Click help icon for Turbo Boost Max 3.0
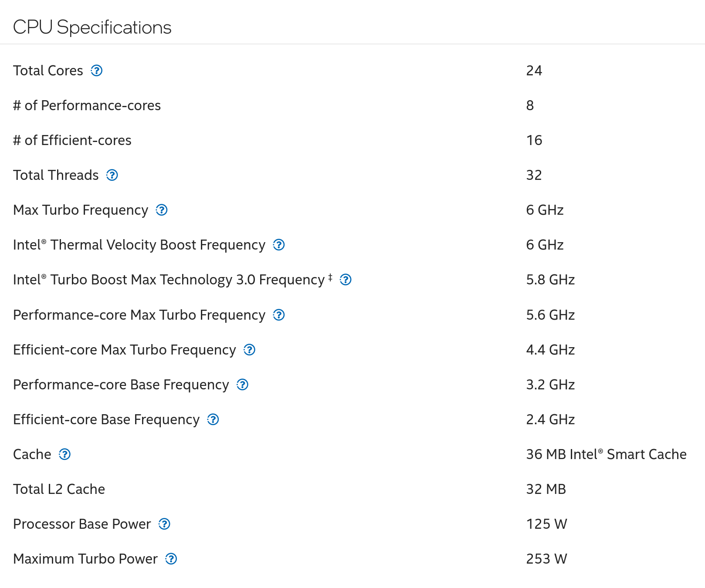The image size is (705, 588). (346, 280)
